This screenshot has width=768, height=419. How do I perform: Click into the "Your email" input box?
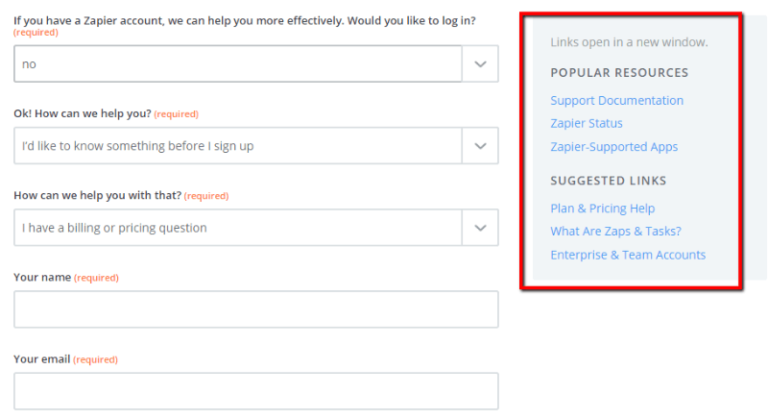click(255, 391)
